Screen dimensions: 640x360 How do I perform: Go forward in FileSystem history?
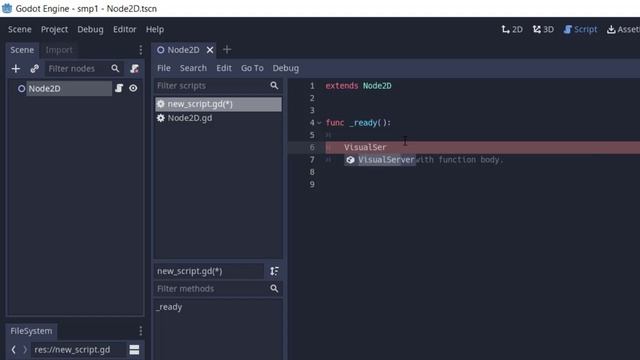tap(25, 350)
